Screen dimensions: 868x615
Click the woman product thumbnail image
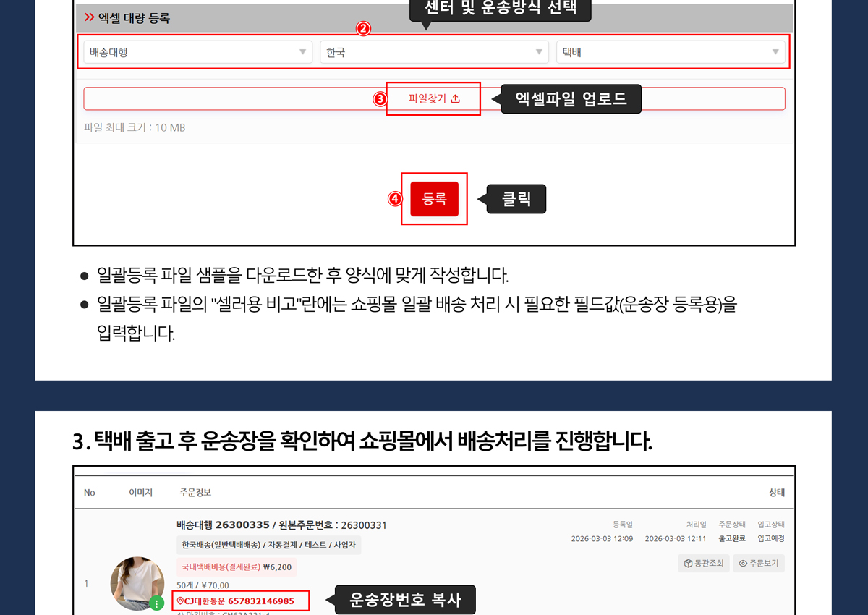pyautogui.click(x=136, y=583)
